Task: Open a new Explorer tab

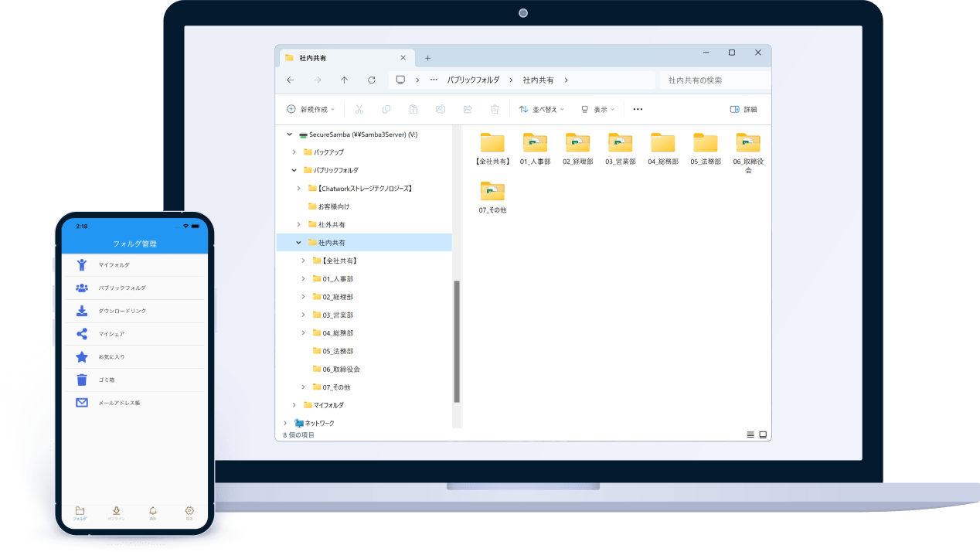Action: [427, 58]
